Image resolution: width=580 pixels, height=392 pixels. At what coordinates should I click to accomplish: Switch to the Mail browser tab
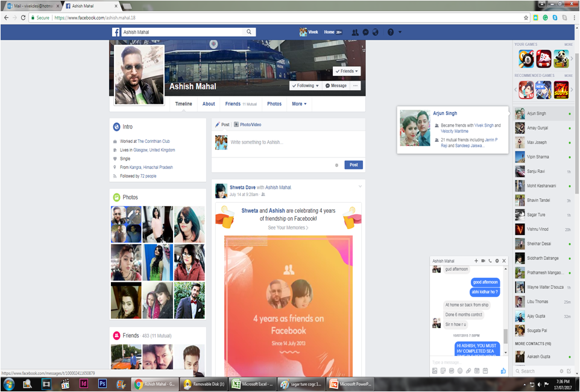[31, 6]
